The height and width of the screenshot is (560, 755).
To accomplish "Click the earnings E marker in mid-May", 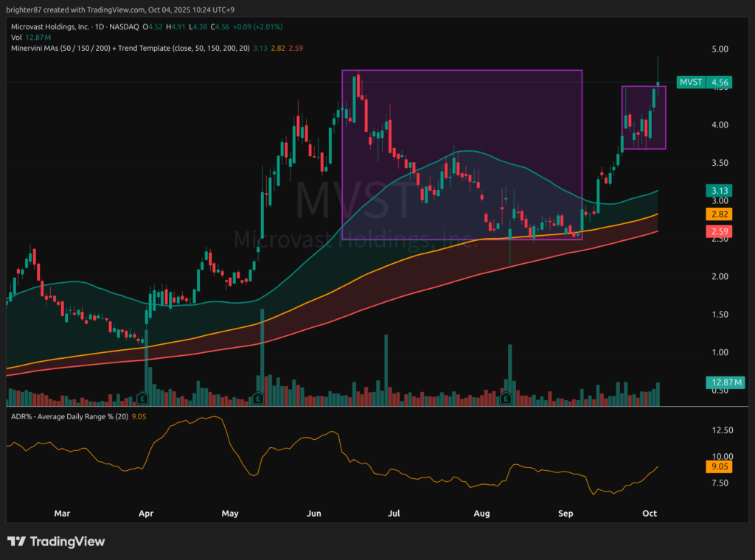I will [x=258, y=399].
